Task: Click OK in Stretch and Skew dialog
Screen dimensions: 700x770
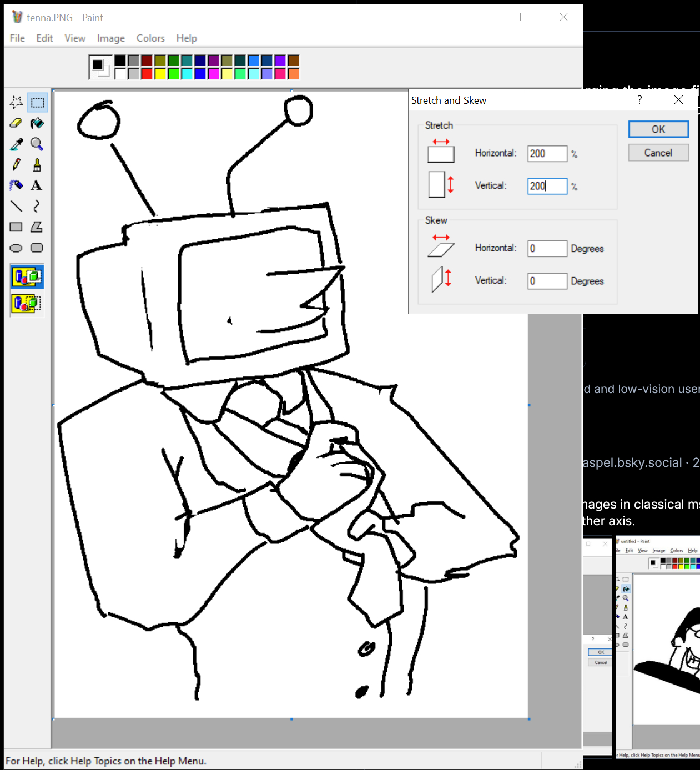Action: pyautogui.click(x=658, y=129)
